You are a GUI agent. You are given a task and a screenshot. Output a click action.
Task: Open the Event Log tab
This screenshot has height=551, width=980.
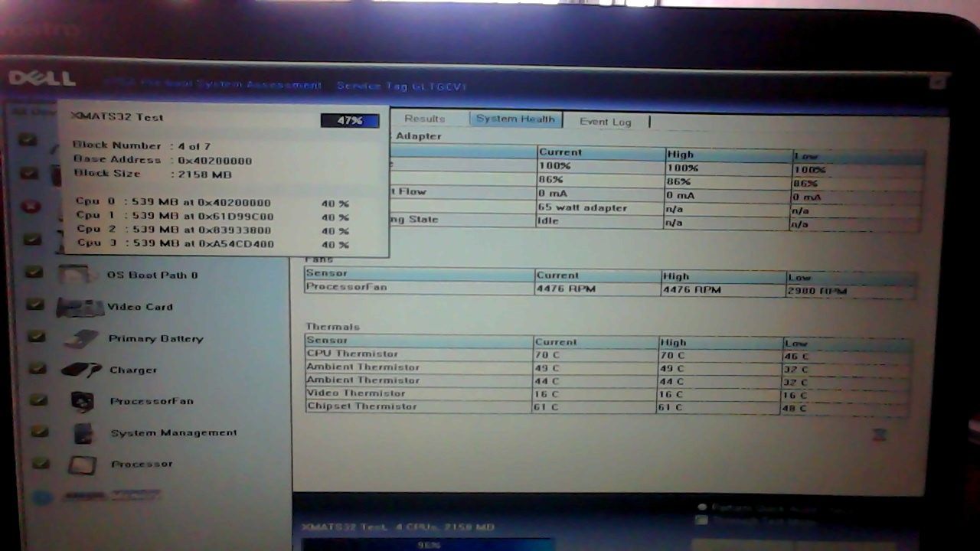click(x=605, y=121)
